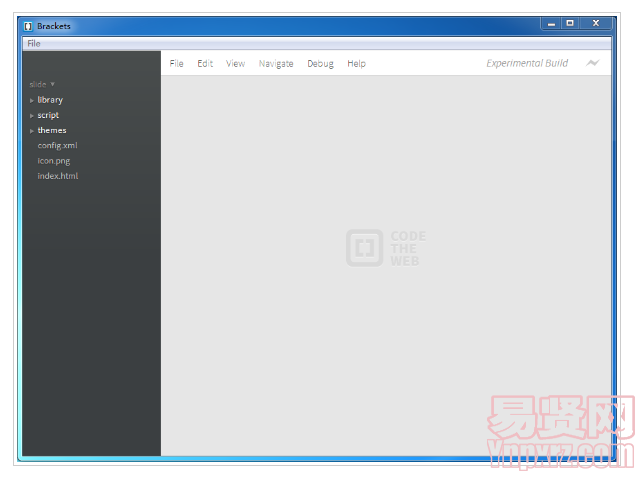The height and width of the screenshot is (477, 641).
Task: Open the in-app File menu beside Edit
Action: 176,63
